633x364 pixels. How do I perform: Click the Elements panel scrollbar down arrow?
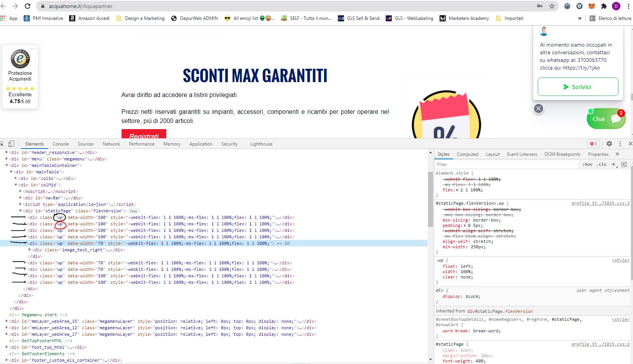(431, 360)
